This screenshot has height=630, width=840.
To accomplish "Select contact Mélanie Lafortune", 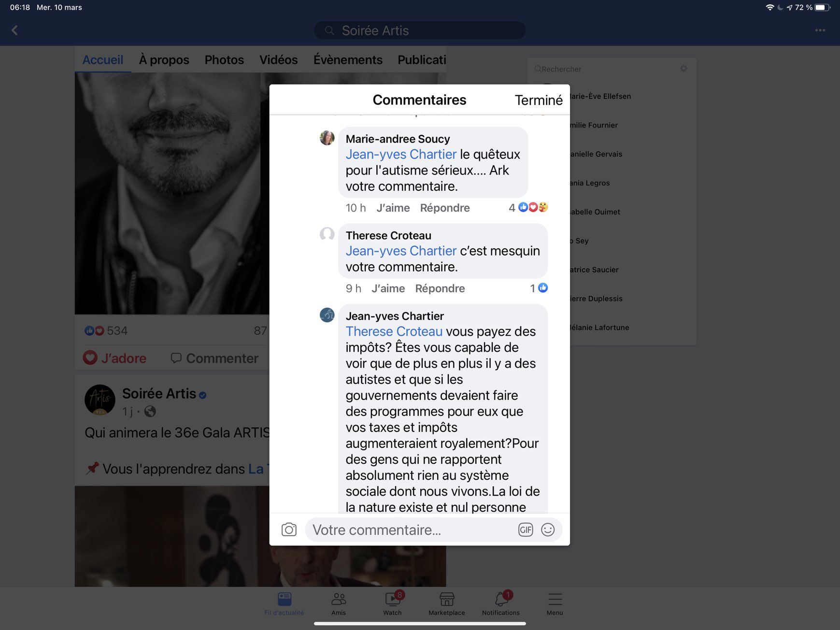I will 599,328.
